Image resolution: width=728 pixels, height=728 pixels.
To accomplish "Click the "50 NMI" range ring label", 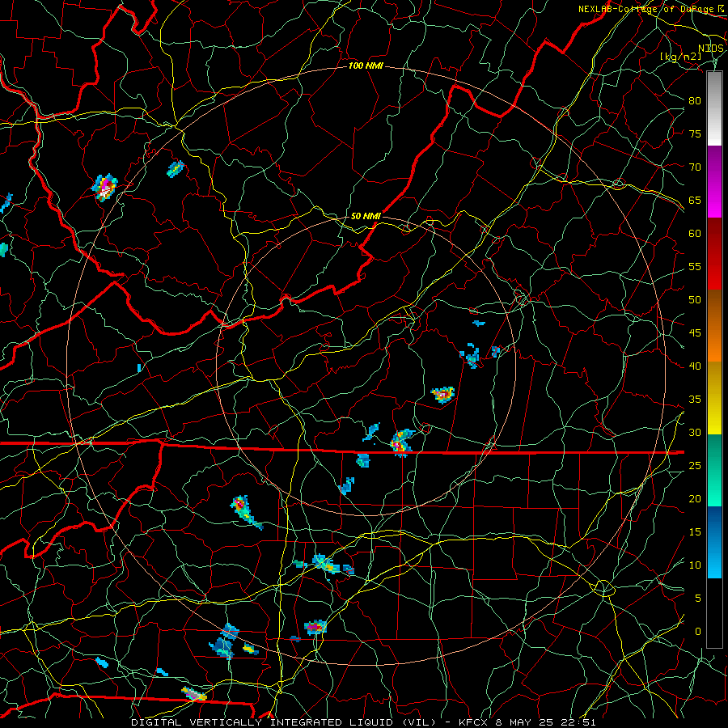I will tap(366, 216).
